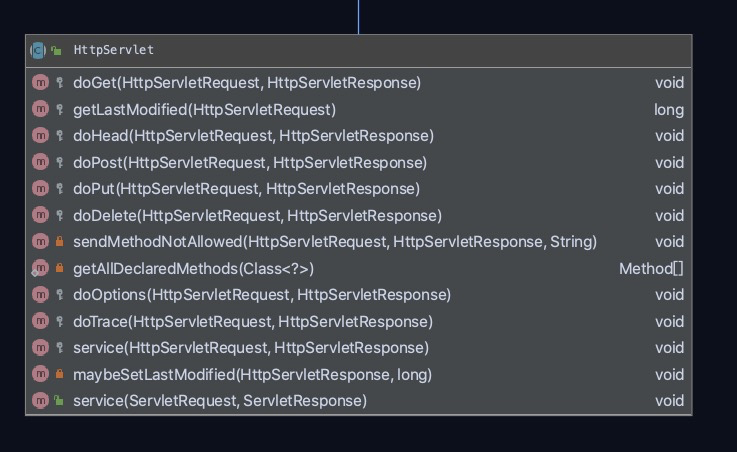The height and width of the screenshot is (452, 737).
Task: Click the lock icon beside maybeSetLastModified
Action: pyautogui.click(x=59, y=375)
